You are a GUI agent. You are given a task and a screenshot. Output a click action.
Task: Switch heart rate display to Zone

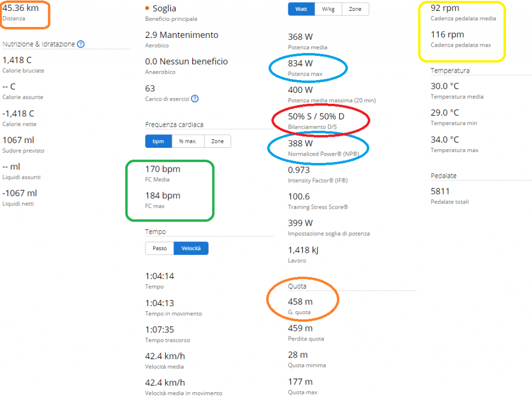[x=218, y=141]
